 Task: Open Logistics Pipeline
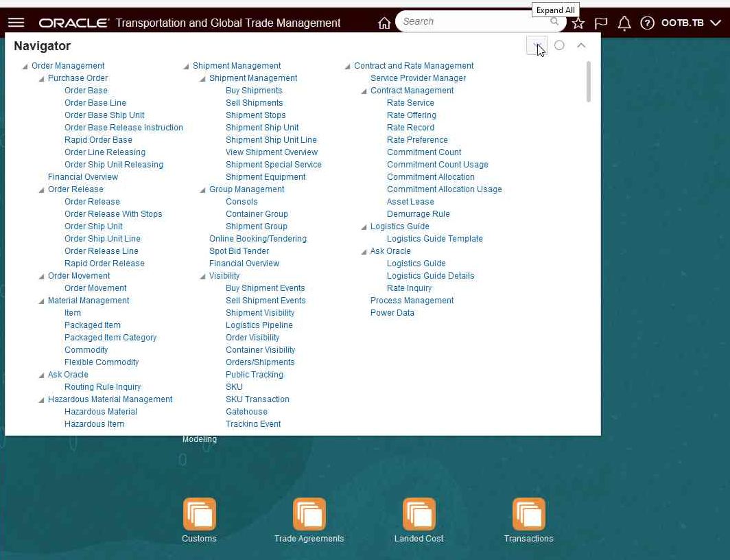click(259, 325)
